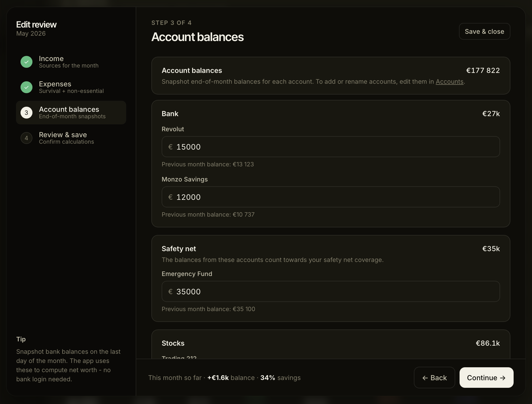
Task: Click 'Previous month balance: €35 100'
Action: pos(208,309)
